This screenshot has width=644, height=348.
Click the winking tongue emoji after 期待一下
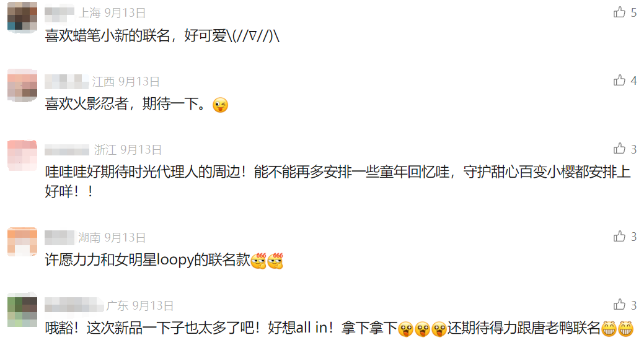click(x=220, y=105)
